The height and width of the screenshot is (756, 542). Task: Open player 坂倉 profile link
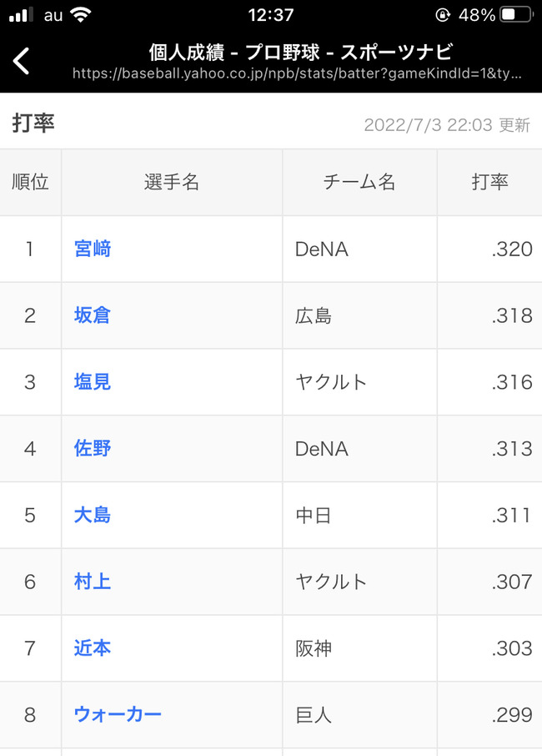pos(93,315)
